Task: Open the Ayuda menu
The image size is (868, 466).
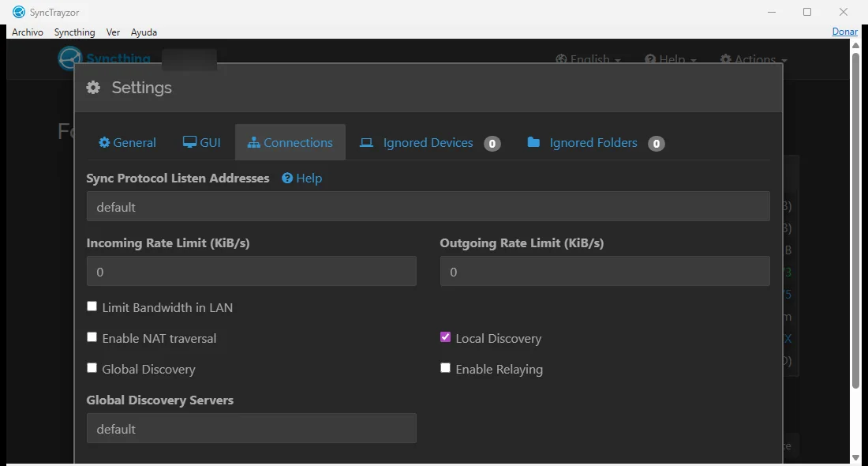Action: [x=144, y=32]
